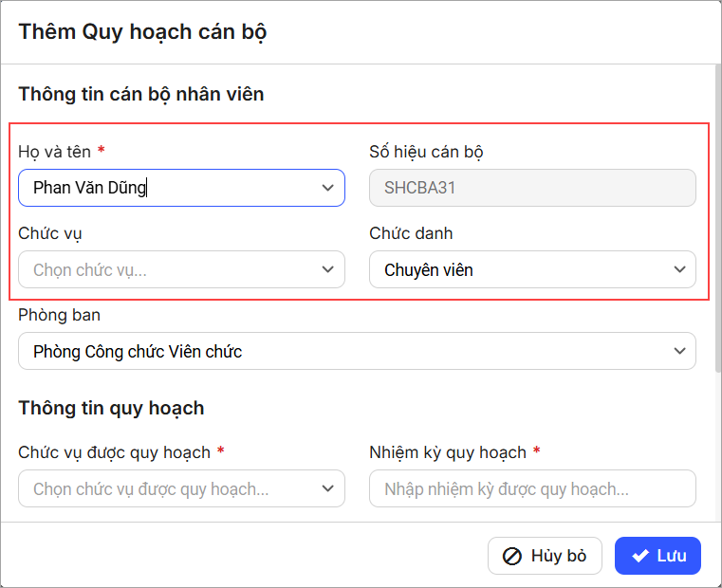Image resolution: width=722 pixels, height=588 pixels.
Task: Focus the Nhiệm kỳ quy hoạch input field
Action: (x=531, y=488)
